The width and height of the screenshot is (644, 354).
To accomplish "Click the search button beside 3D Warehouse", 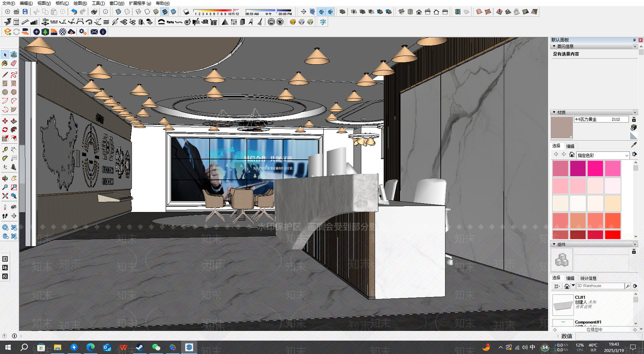I will click(627, 286).
